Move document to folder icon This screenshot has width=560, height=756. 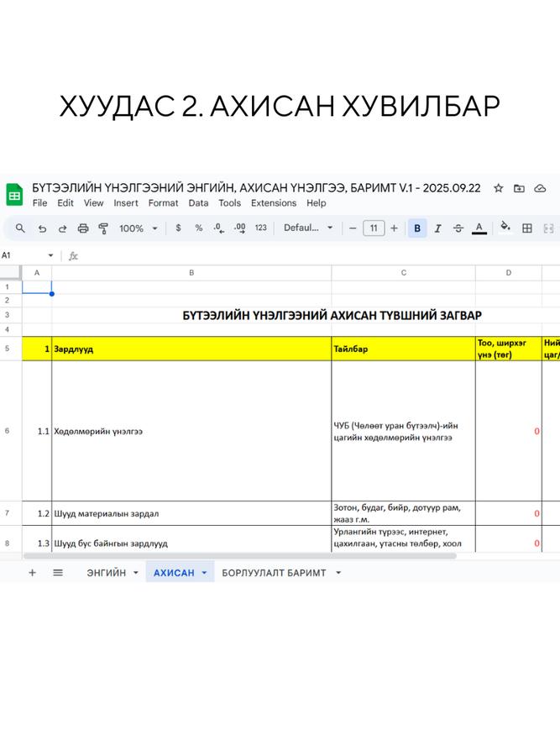519,188
